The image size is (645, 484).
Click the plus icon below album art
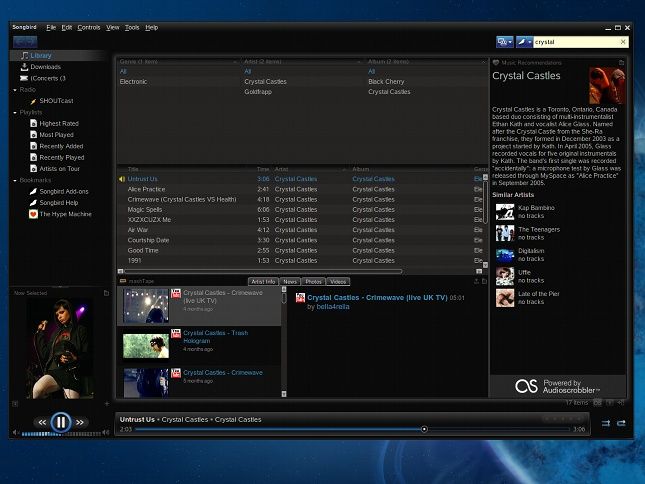tap(107, 404)
